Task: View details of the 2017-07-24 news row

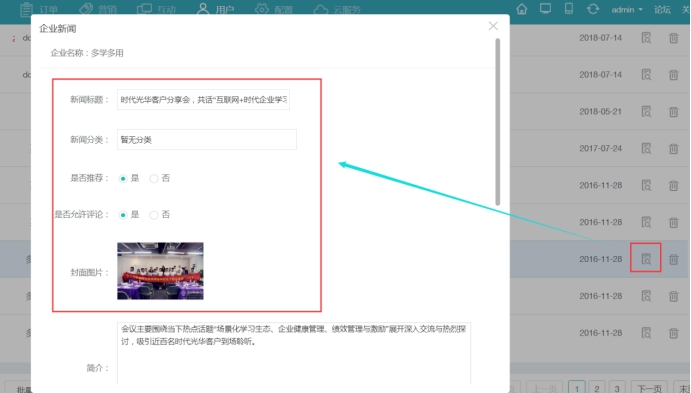Action: [646, 148]
